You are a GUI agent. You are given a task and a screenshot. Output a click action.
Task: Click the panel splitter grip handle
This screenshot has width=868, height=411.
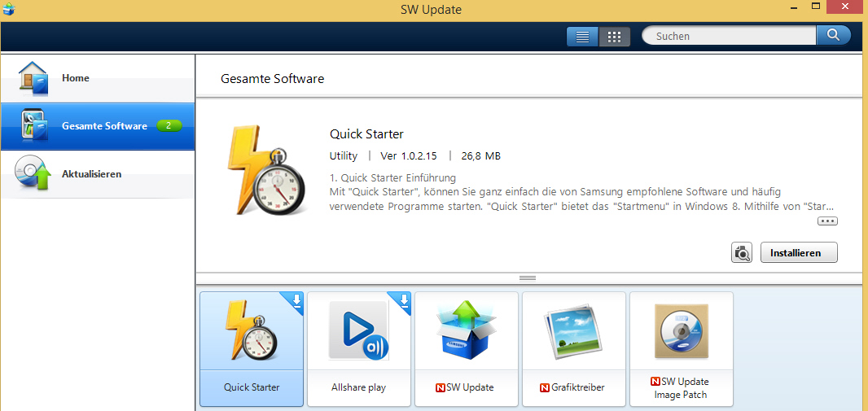coord(528,278)
